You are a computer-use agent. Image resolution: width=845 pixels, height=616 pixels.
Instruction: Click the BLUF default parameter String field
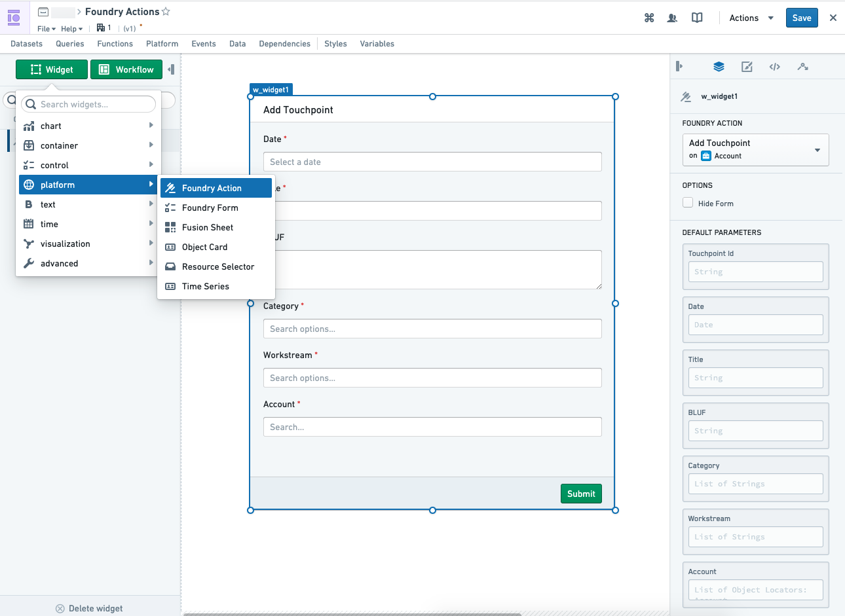coord(755,431)
